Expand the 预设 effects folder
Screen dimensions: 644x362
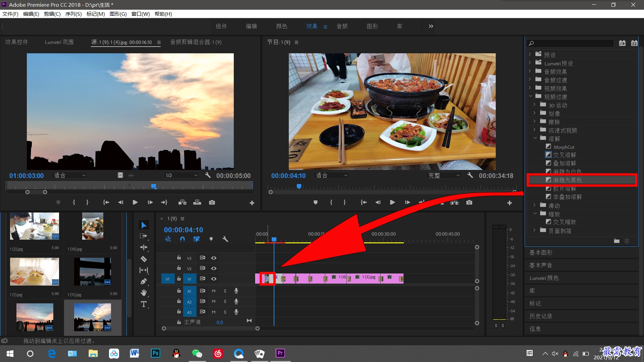click(x=530, y=54)
